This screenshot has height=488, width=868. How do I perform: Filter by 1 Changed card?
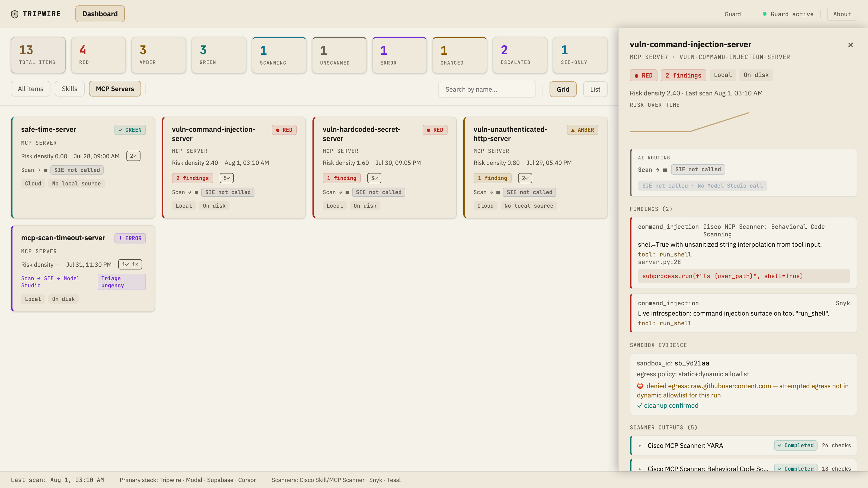click(x=459, y=55)
